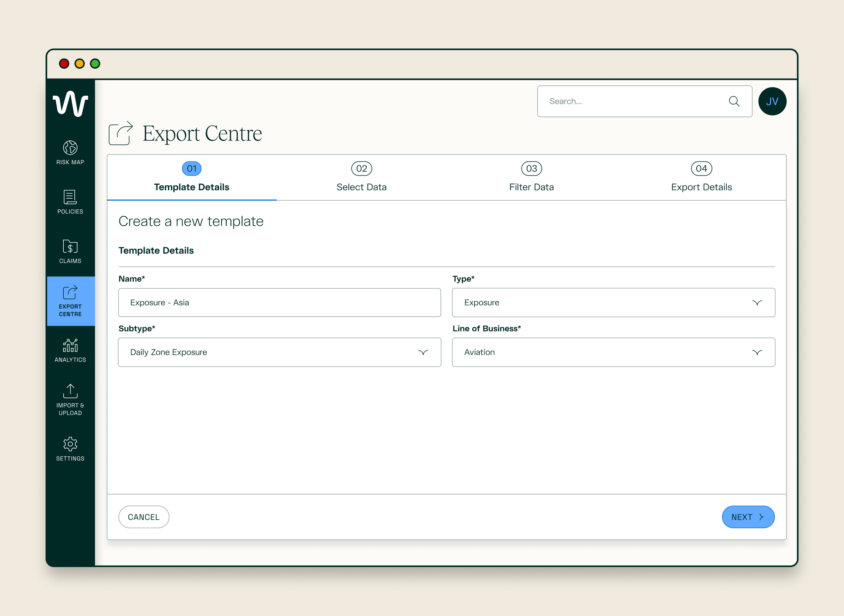Image resolution: width=844 pixels, height=616 pixels.
Task: Switch to step 01 Template Details
Action: point(192,177)
